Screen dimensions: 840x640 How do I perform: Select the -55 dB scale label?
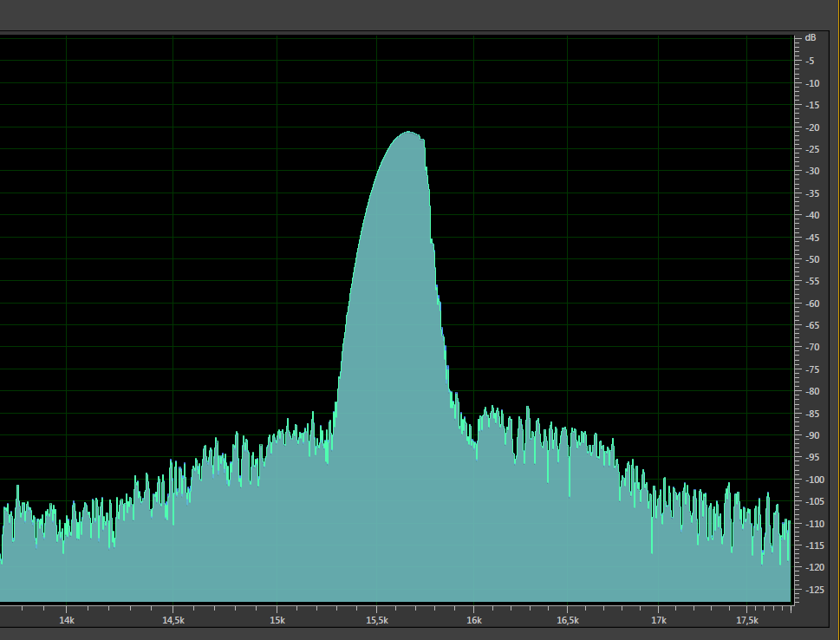coord(812,281)
